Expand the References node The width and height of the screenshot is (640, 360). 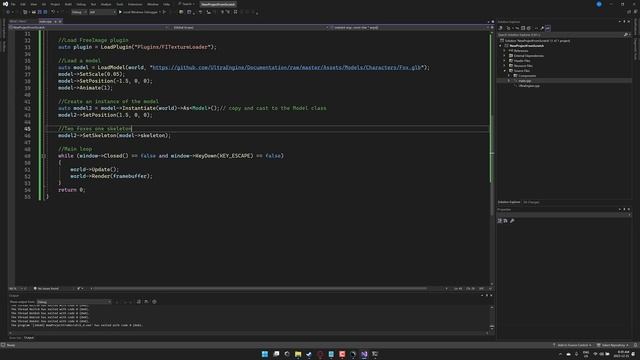[x=504, y=51]
